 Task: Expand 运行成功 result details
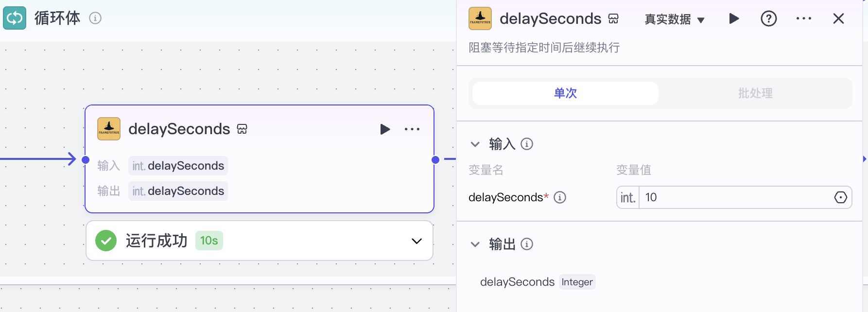[x=416, y=241]
